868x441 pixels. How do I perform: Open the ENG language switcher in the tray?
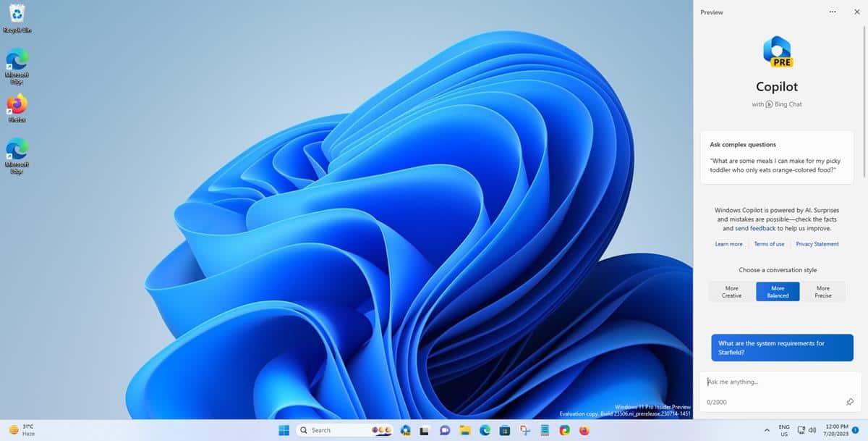tap(784, 430)
